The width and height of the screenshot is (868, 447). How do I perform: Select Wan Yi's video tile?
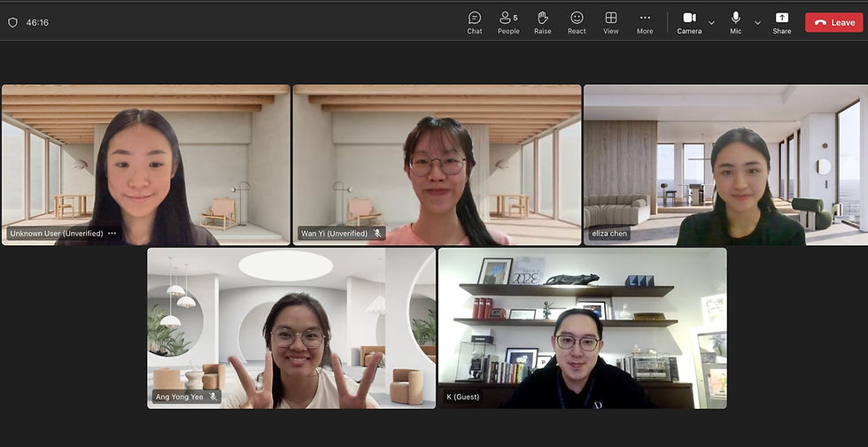tap(438, 165)
